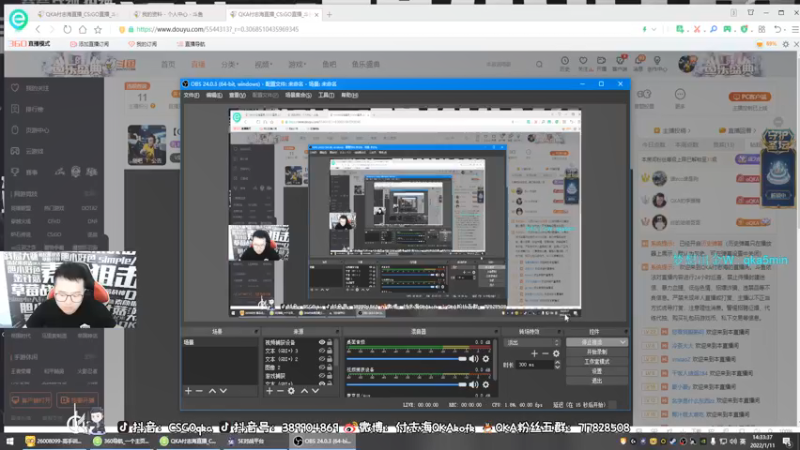Screen dimensions: 800x450
Task: Toggle lock on 图像 2 source
Action: tap(330, 367)
